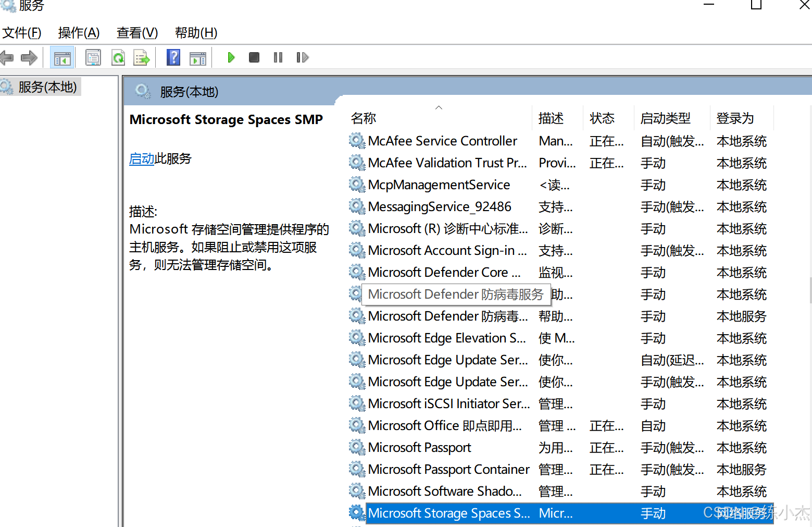812x527 pixels.
Task: Start the service with the green play icon
Action: [x=231, y=57]
